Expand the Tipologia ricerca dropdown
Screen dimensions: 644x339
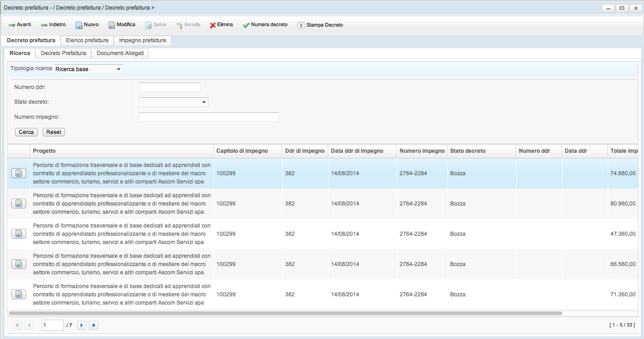tap(119, 69)
